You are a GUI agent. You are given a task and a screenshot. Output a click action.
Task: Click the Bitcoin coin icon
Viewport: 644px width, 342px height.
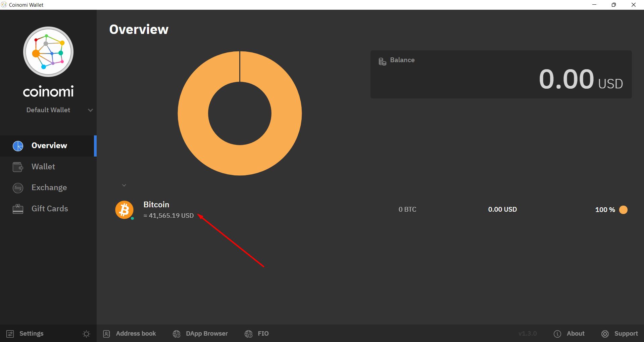tap(124, 210)
